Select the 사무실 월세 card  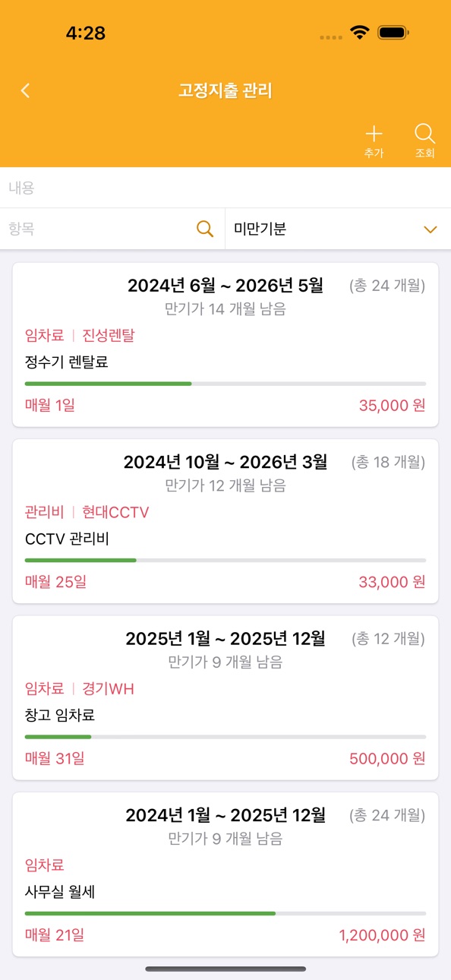225,874
